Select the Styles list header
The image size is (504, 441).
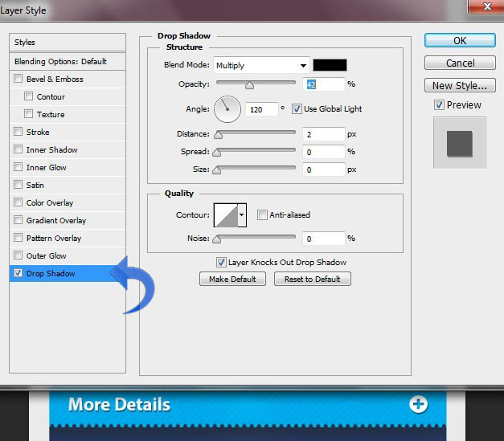pos(68,42)
